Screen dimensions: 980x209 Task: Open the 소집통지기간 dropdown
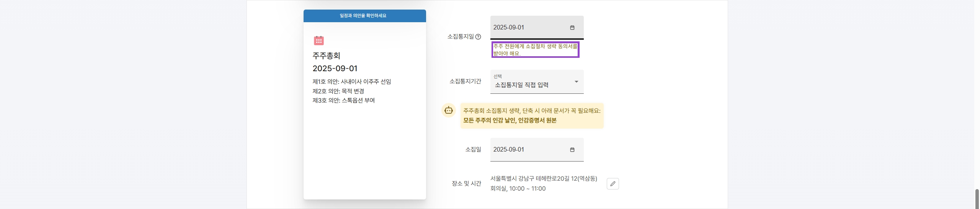pos(537,82)
